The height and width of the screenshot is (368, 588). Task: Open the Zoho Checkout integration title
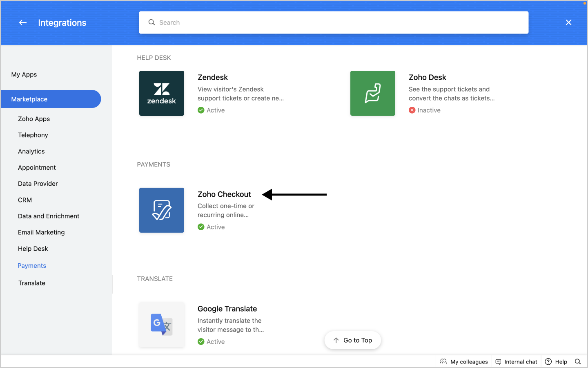(x=224, y=194)
